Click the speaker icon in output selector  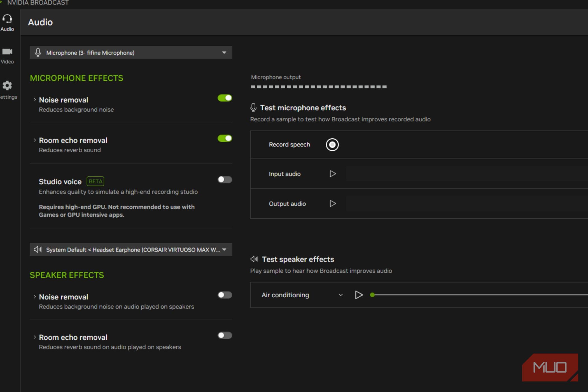38,249
